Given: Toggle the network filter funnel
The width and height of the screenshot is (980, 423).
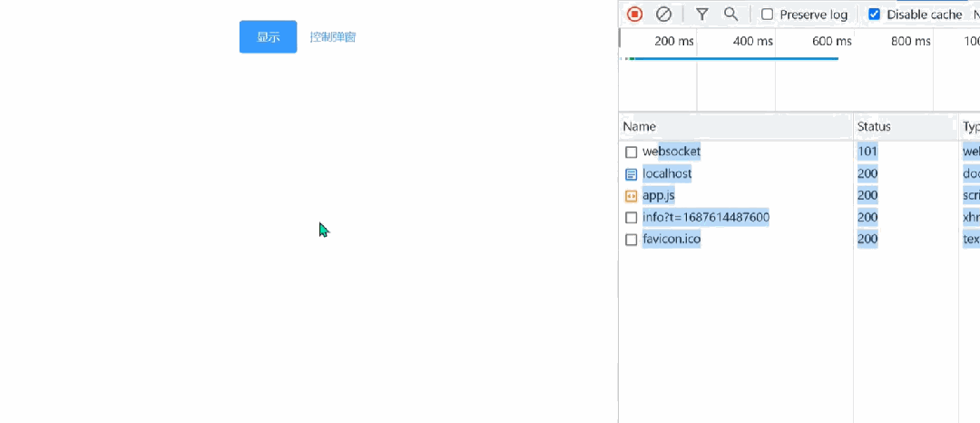Looking at the screenshot, I should coord(701,14).
